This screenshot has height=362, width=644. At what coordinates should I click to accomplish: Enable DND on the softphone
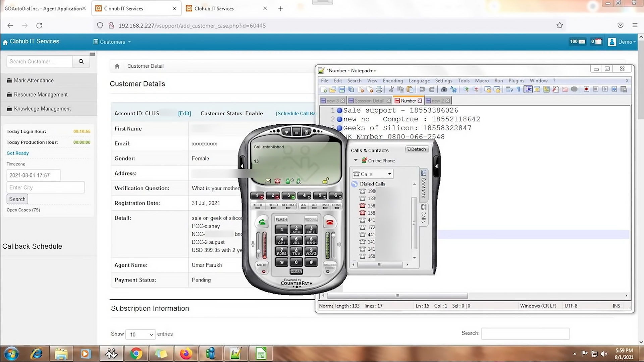pos(325,206)
